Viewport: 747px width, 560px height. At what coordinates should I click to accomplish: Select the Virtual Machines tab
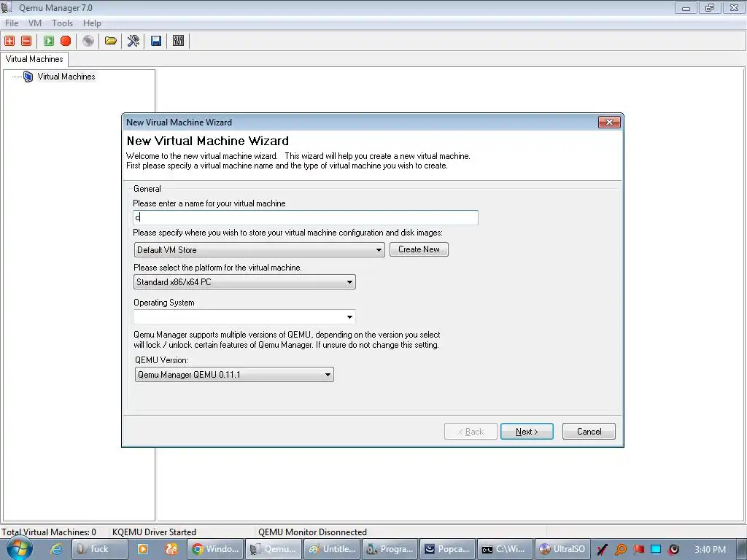34,59
